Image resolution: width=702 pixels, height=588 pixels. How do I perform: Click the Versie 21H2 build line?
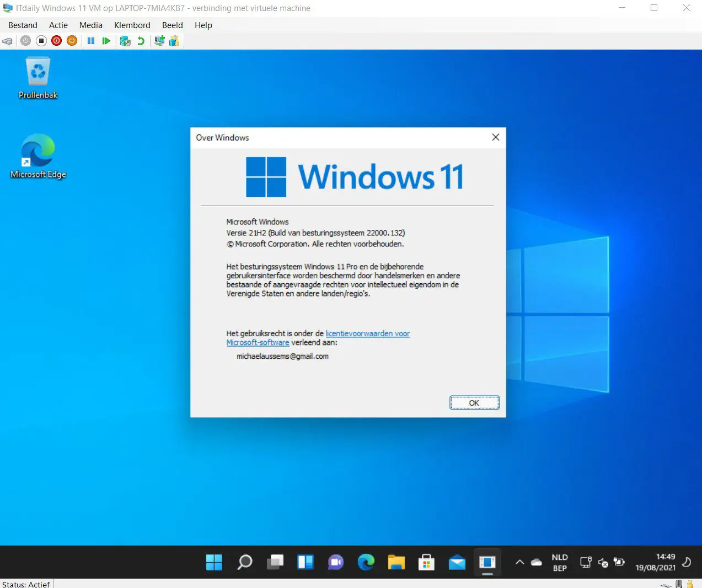coord(315,233)
